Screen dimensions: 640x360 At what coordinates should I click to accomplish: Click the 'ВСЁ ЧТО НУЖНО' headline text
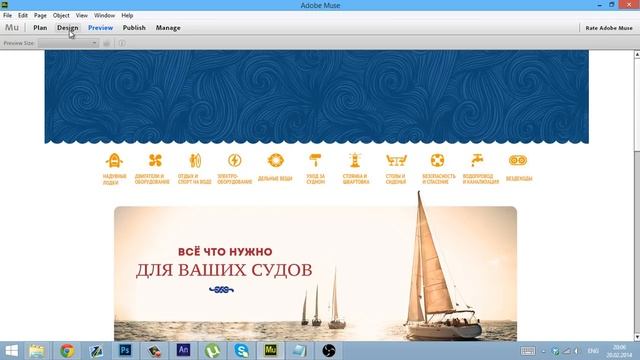pos(225,252)
